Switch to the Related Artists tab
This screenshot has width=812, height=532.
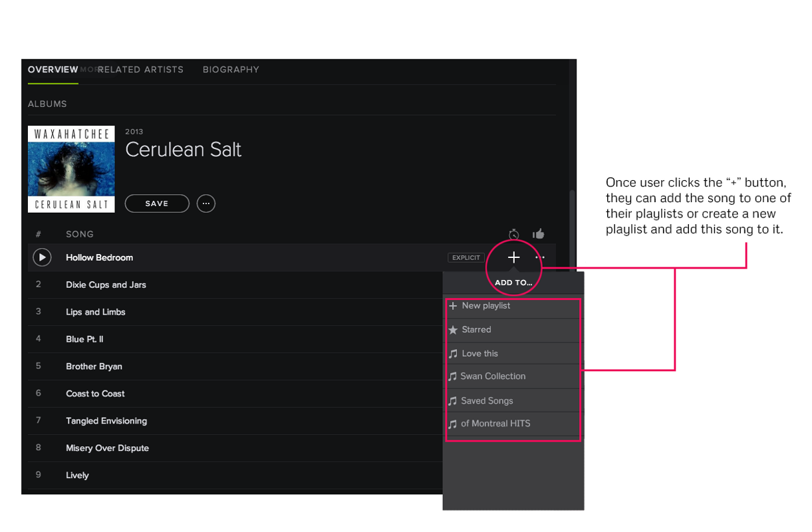140,69
